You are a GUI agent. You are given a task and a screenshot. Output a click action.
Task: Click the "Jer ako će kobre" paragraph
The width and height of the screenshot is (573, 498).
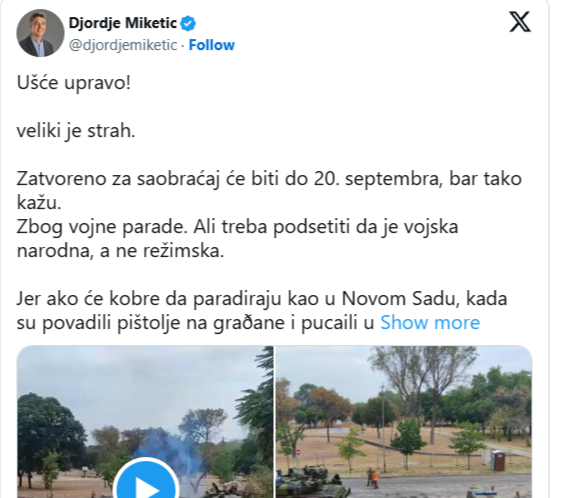click(262, 311)
